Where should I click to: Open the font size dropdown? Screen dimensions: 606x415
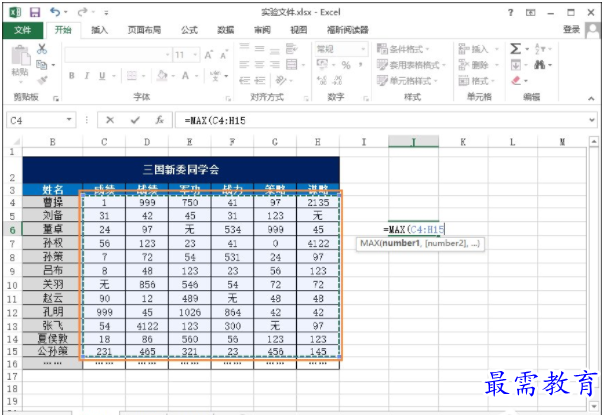pyautogui.click(x=195, y=55)
